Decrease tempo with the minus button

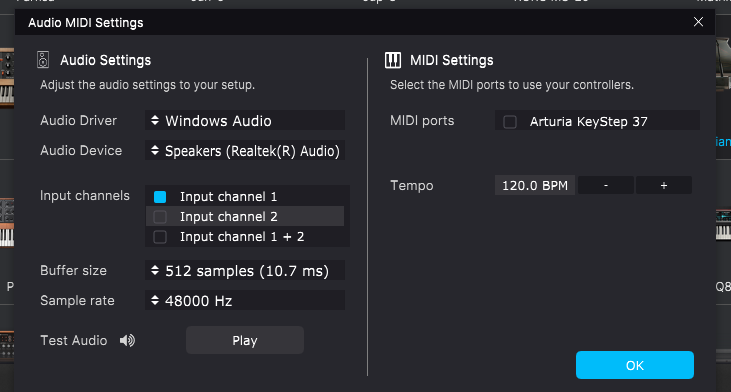(606, 186)
